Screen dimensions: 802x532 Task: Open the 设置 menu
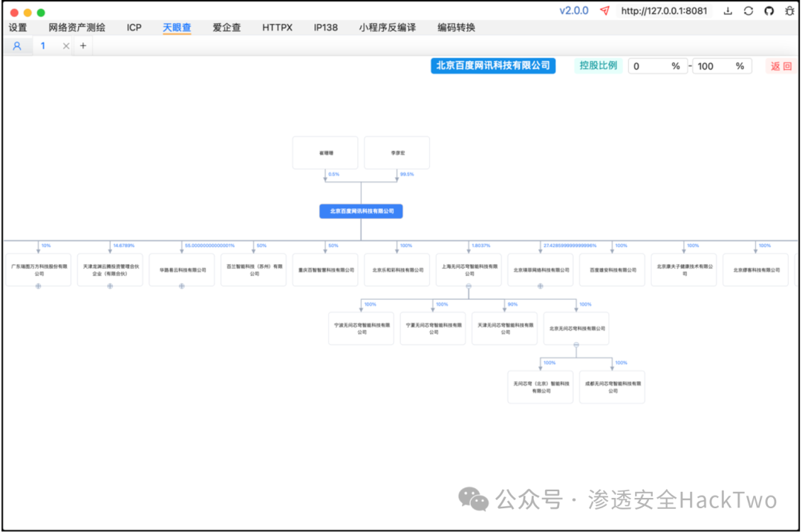pos(18,27)
